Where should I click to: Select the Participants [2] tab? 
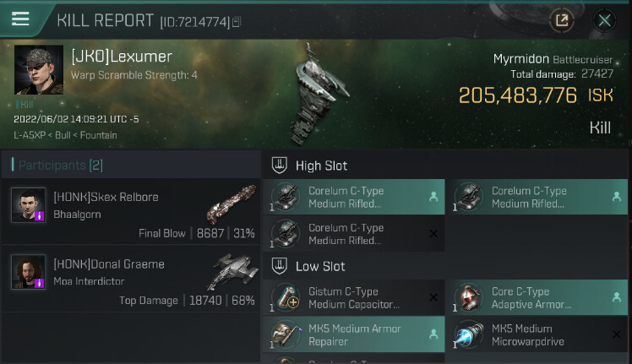pos(61,165)
